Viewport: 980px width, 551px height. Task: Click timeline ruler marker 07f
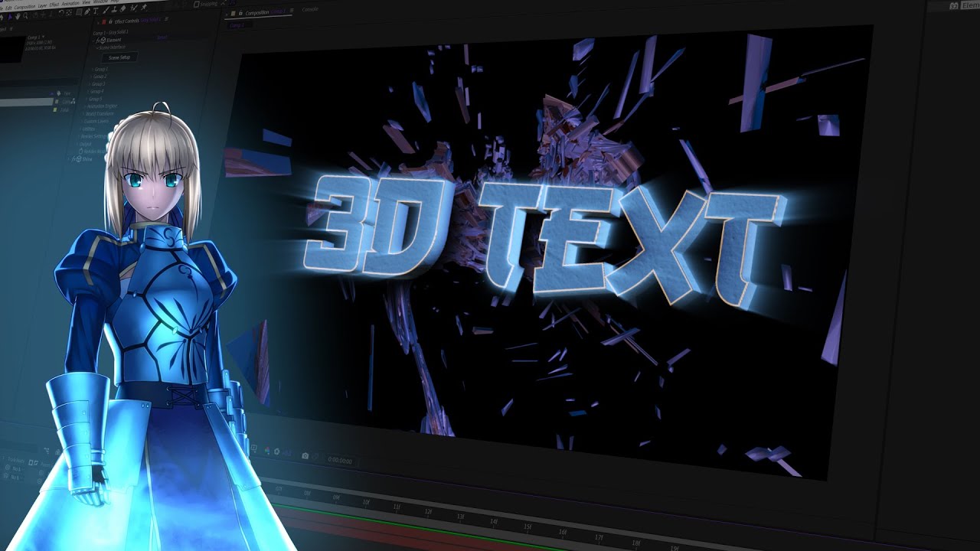[x=279, y=490]
